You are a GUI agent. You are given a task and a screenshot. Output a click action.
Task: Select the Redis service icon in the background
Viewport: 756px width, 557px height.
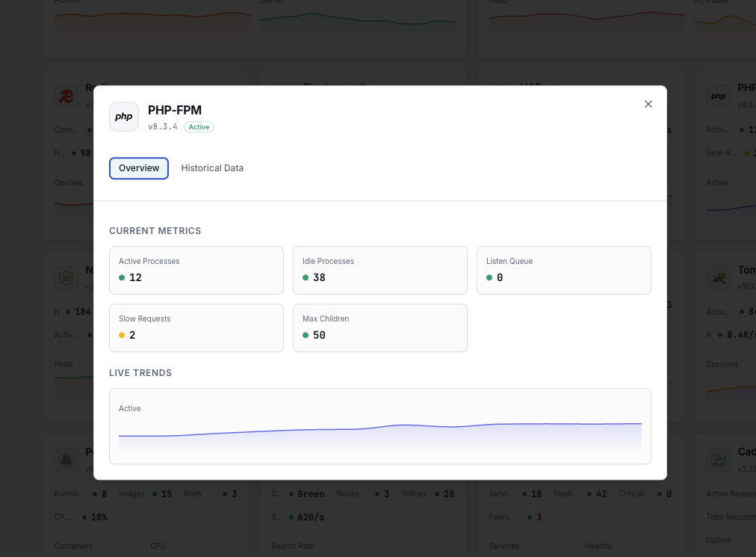66,96
